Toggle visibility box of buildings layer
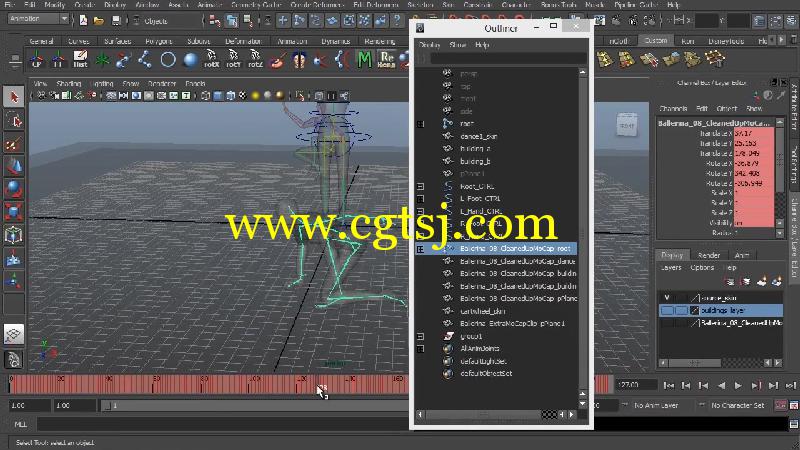800x450 pixels. 666,310
